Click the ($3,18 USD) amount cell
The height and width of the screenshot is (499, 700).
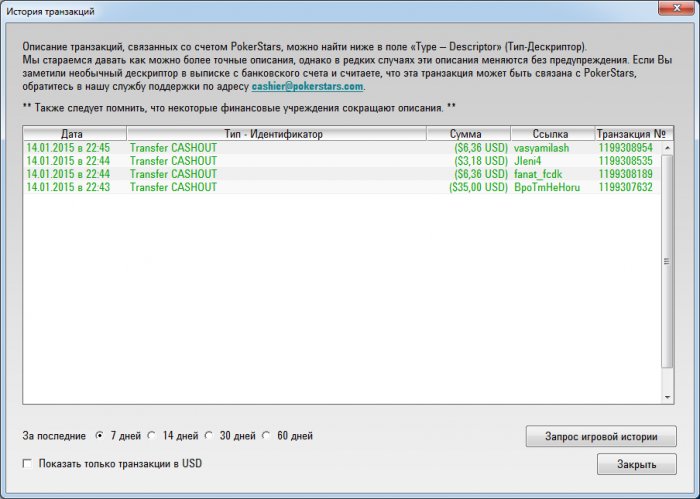click(481, 161)
